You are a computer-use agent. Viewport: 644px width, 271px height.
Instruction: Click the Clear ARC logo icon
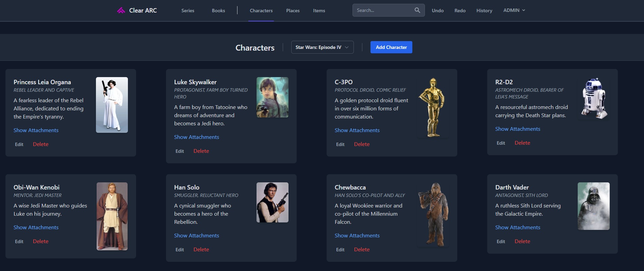coord(121,11)
